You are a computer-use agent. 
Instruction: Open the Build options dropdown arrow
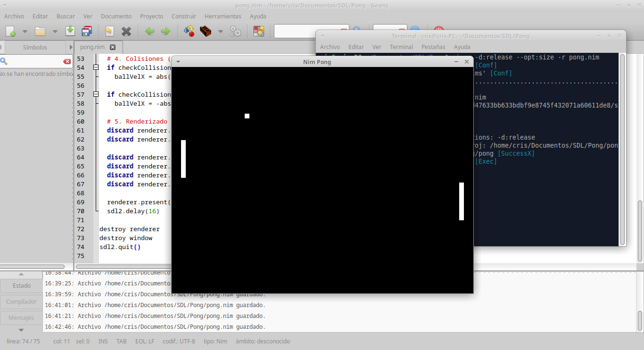(x=220, y=32)
